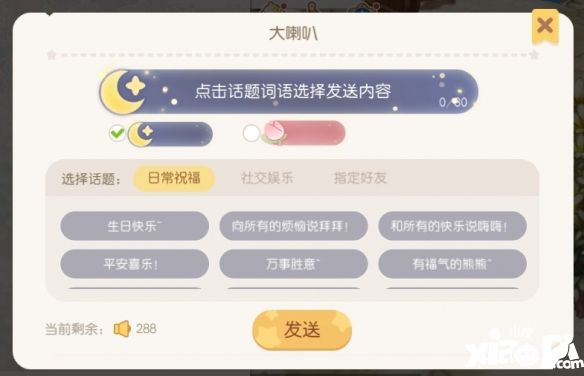The width and height of the screenshot is (584, 376).
Task: Pick the 和所有的快乐说嗨嗨 phrase
Action: point(453,226)
